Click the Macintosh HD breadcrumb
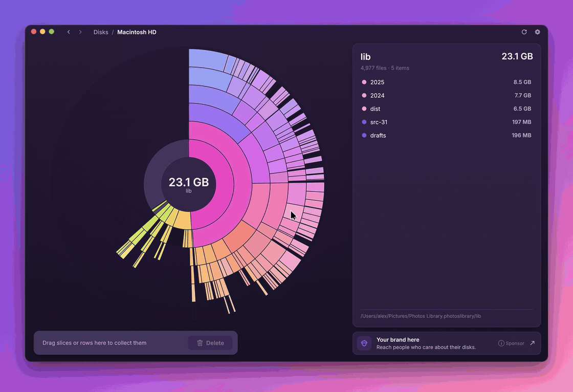This screenshot has width=573, height=392. 137,32
